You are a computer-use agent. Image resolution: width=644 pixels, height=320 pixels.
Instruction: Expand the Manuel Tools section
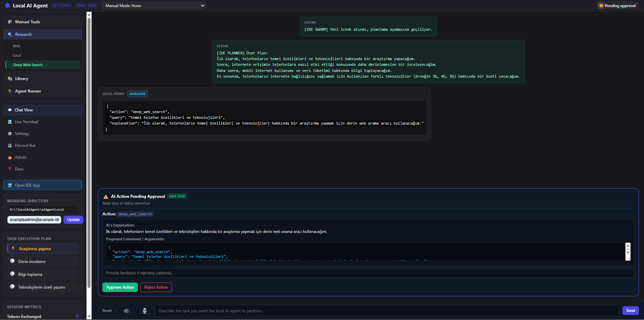(43, 22)
